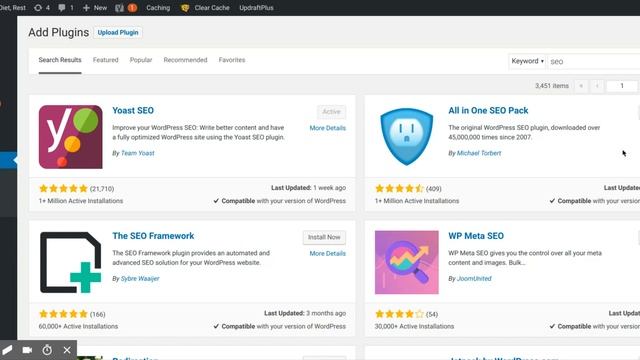Open author link Team Yoast
The height and width of the screenshot is (360, 640).
click(138, 153)
